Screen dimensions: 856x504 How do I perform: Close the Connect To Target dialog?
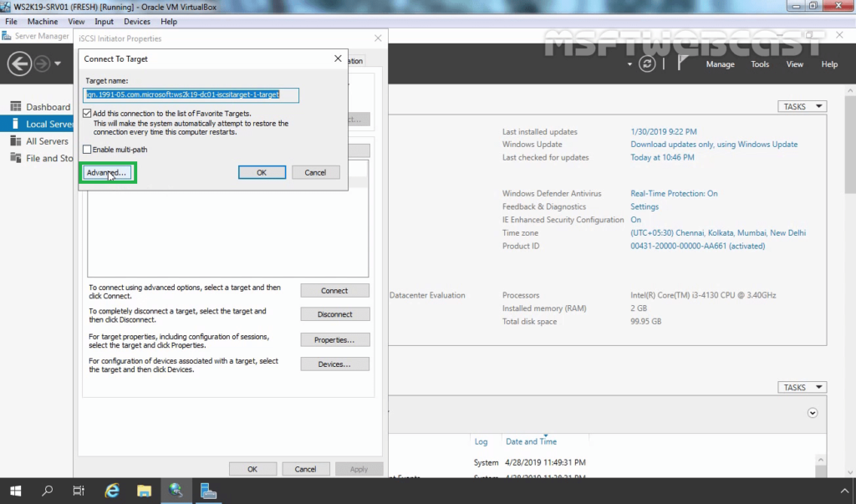[x=338, y=59]
